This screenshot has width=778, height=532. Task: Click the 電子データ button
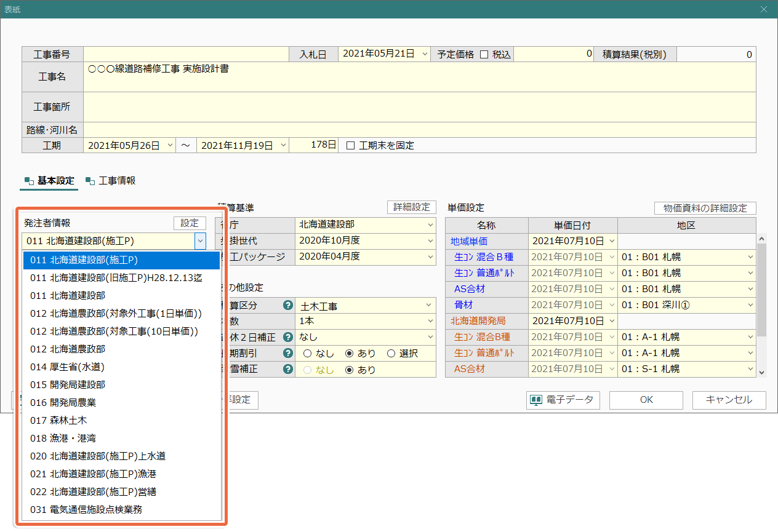point(563,400)
